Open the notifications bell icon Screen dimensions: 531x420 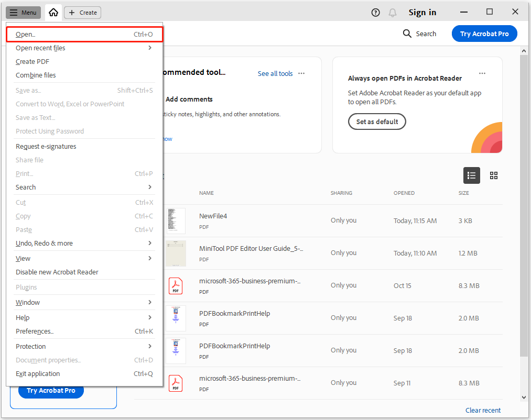[x=393, y=13]
